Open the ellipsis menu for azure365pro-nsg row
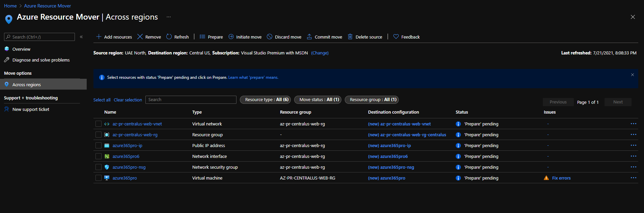Screen dimensions: 644x213 click(634, 167)
